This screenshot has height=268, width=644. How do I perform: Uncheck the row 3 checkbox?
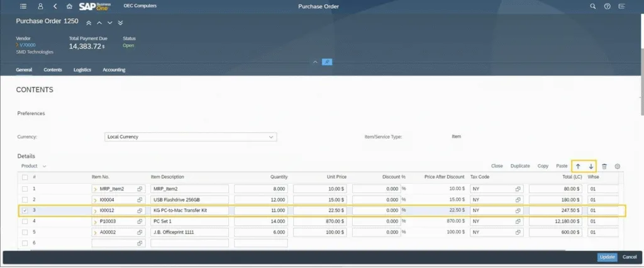pos(25,211)
